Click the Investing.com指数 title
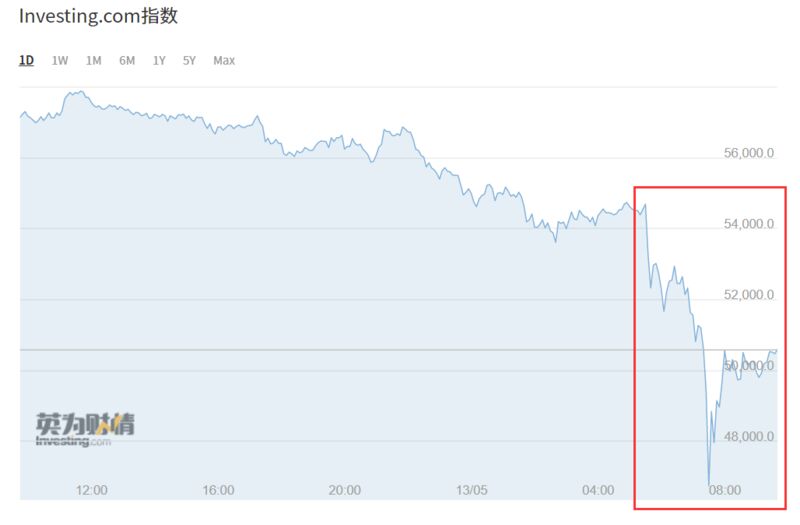 click(98, 17)
